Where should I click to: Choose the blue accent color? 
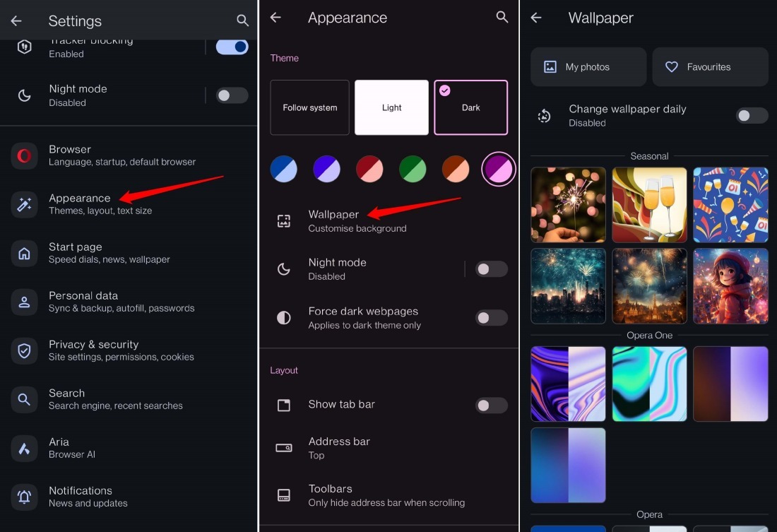coord(283,169)
